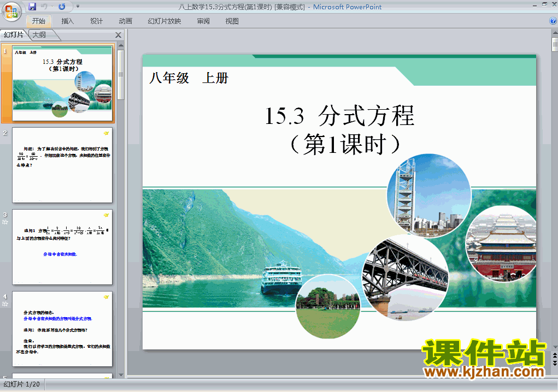Click thumbnail pane scroll up arrow
Image resolution: width=558 pixels, height=392 pixels.
121,45
